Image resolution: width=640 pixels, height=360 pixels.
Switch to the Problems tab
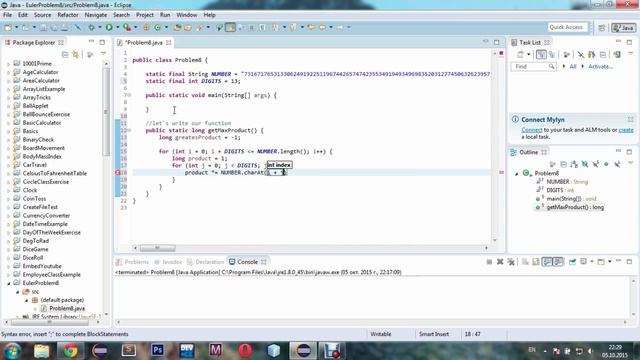coord(133,262)
